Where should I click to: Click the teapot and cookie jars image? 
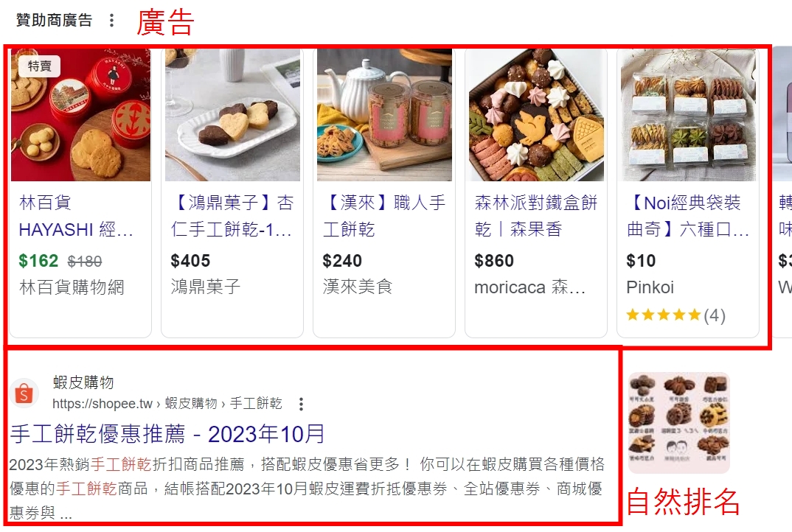tap(384, 115)
